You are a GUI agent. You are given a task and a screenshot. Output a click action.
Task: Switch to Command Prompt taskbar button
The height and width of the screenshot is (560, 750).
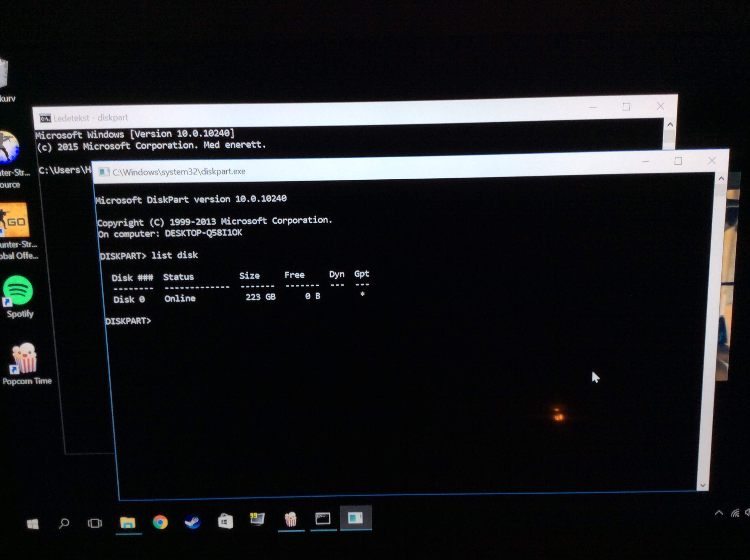tap(323, 519)
